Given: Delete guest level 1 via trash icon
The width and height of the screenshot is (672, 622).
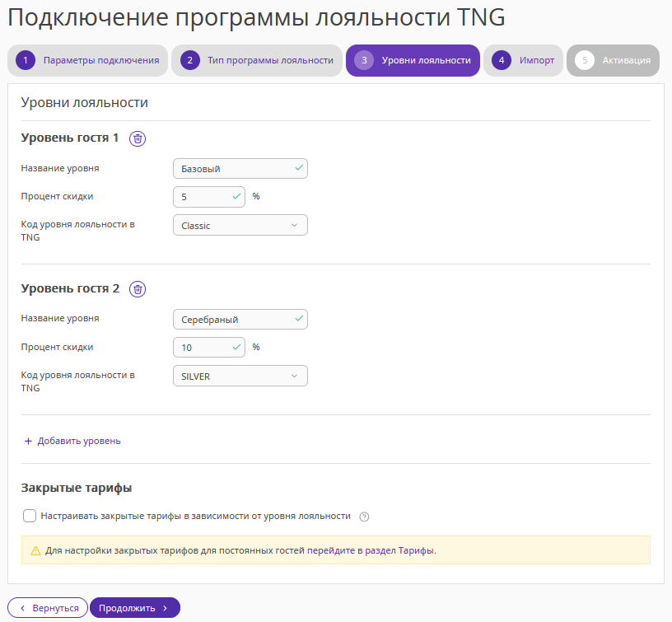Looking at the screenshot, I should click(138, 138).
